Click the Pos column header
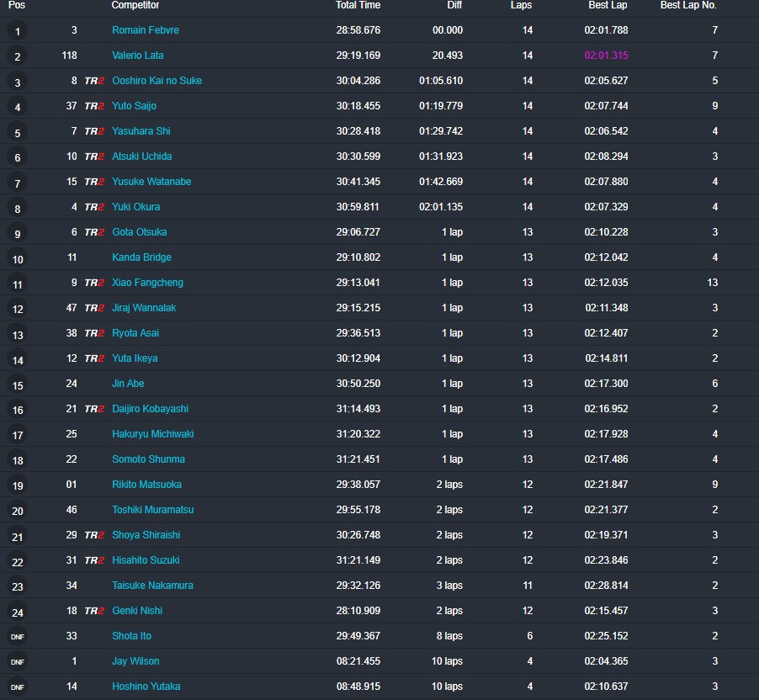 click(x=17, y=5)
